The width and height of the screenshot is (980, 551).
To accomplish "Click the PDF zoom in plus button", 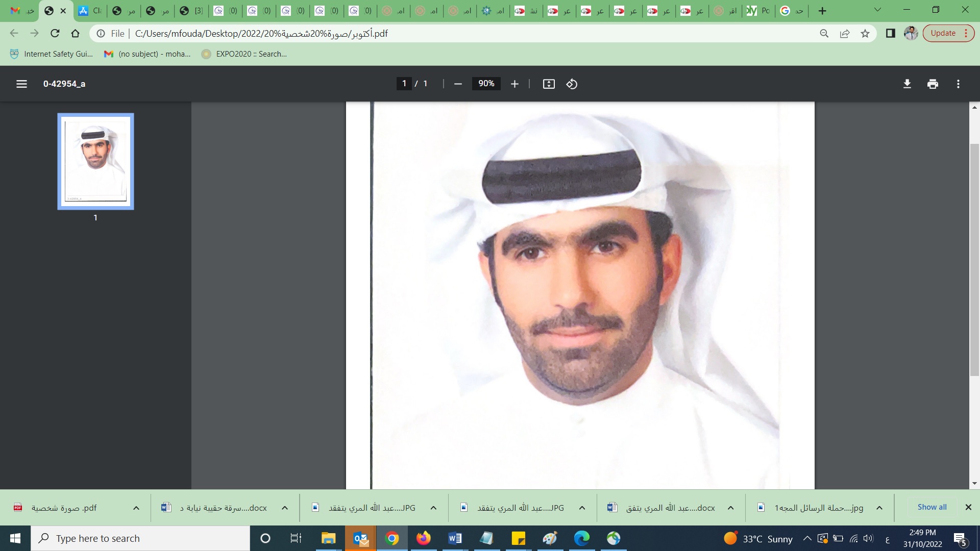I will point(514,84).
